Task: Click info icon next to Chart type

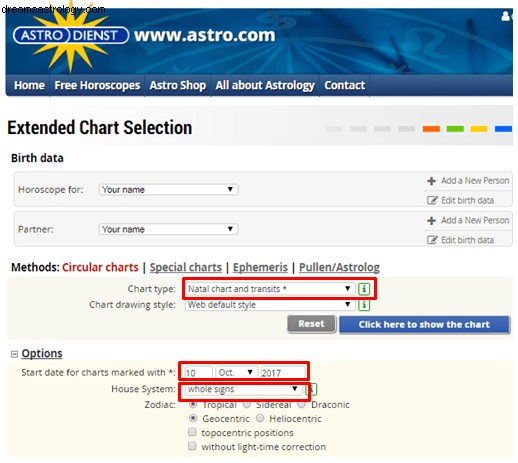Action: 364,289
